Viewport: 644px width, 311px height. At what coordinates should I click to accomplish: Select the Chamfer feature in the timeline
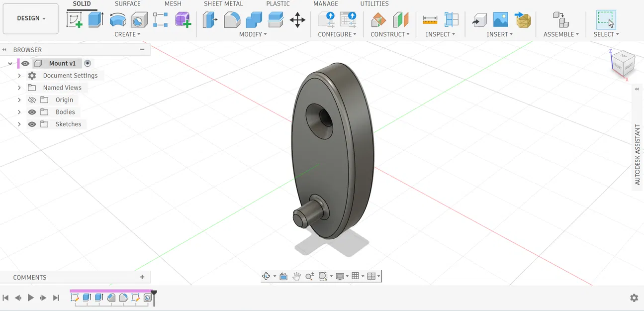pos(111,298)
